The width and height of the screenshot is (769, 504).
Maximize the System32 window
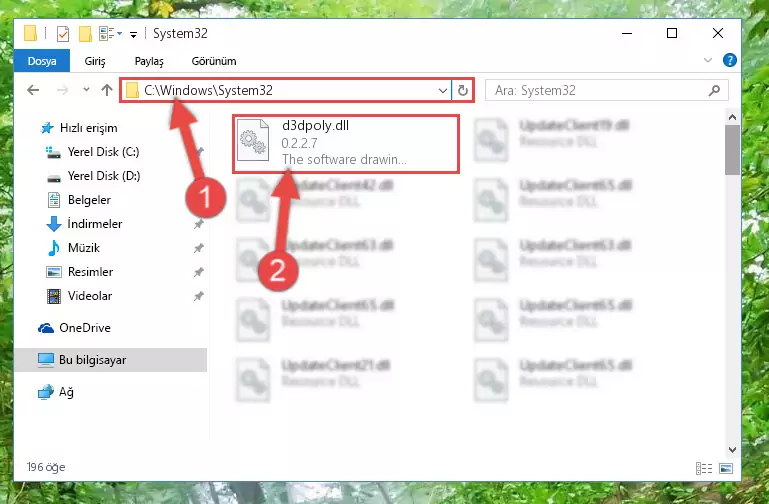[x=672, y=33]
